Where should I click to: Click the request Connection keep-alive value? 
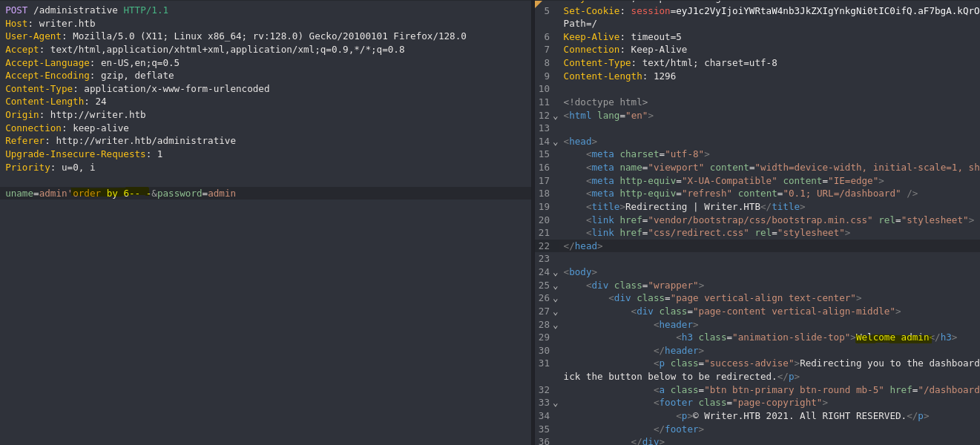coord(101,128)
